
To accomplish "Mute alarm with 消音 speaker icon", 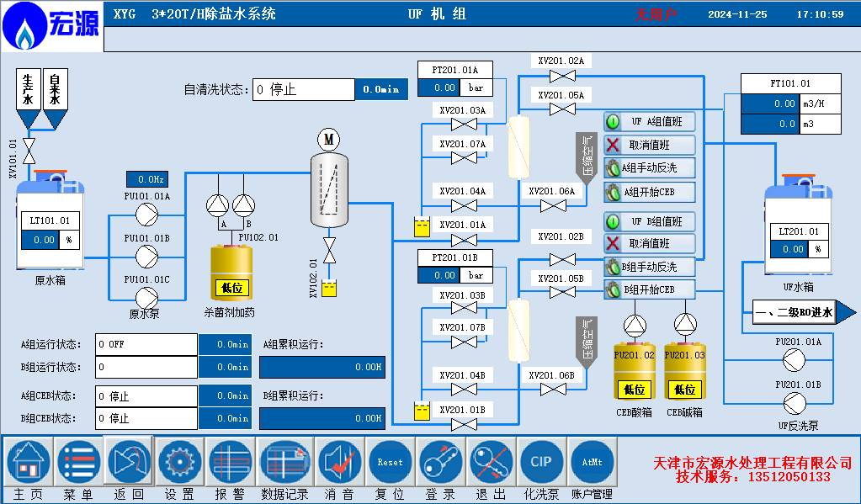I will point(339,462).
